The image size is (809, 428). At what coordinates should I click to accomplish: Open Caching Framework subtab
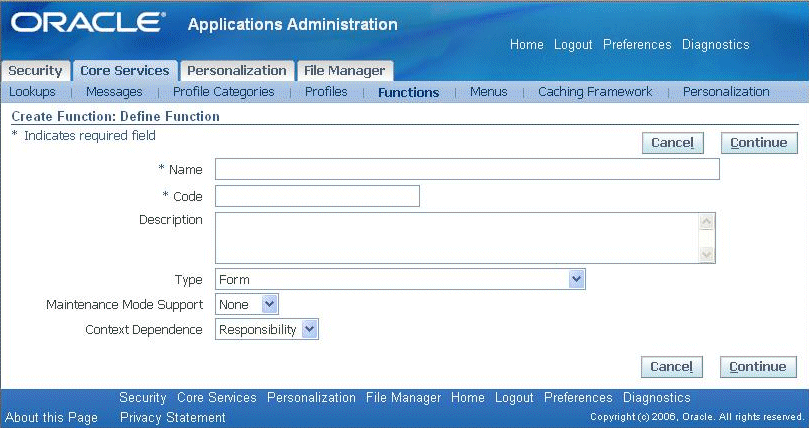595,92
